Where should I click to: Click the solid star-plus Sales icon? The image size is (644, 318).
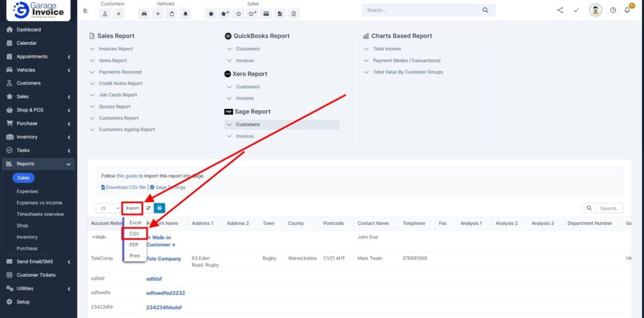[225, 14]
